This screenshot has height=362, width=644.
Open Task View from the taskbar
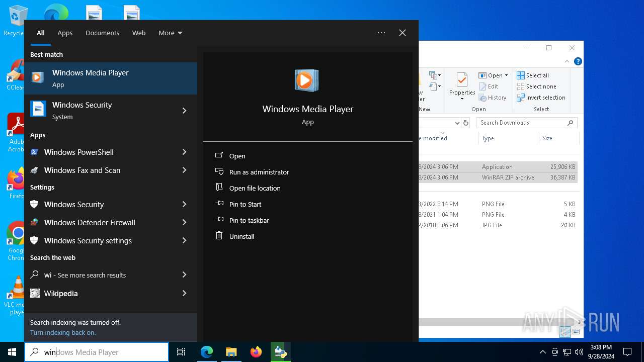click(181, 352)
